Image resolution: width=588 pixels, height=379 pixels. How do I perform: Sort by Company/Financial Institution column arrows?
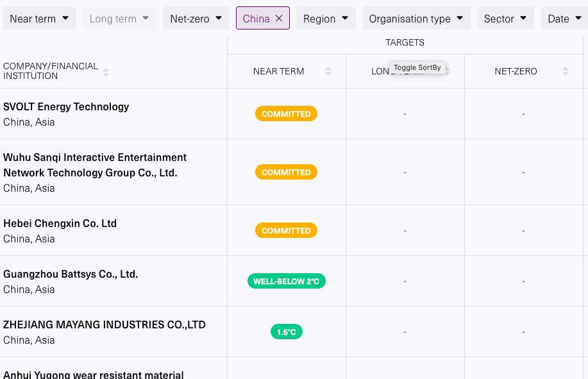106,72
